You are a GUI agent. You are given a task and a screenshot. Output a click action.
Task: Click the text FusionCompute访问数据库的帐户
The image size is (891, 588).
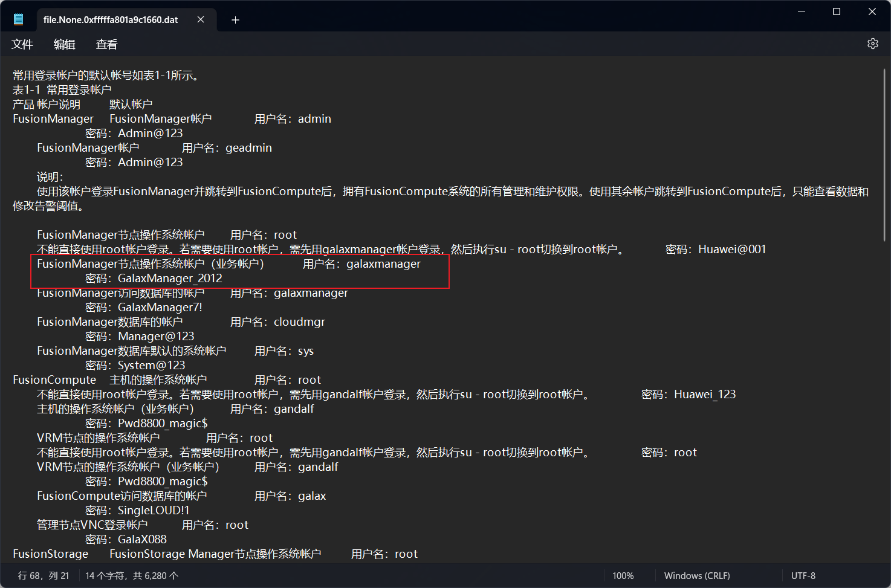click(x=121, y=496)
